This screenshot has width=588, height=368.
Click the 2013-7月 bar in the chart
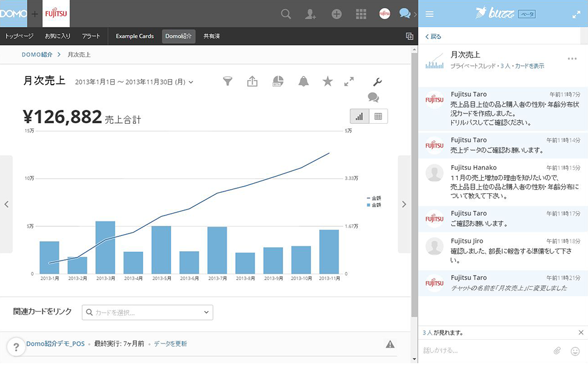point(217,250)
